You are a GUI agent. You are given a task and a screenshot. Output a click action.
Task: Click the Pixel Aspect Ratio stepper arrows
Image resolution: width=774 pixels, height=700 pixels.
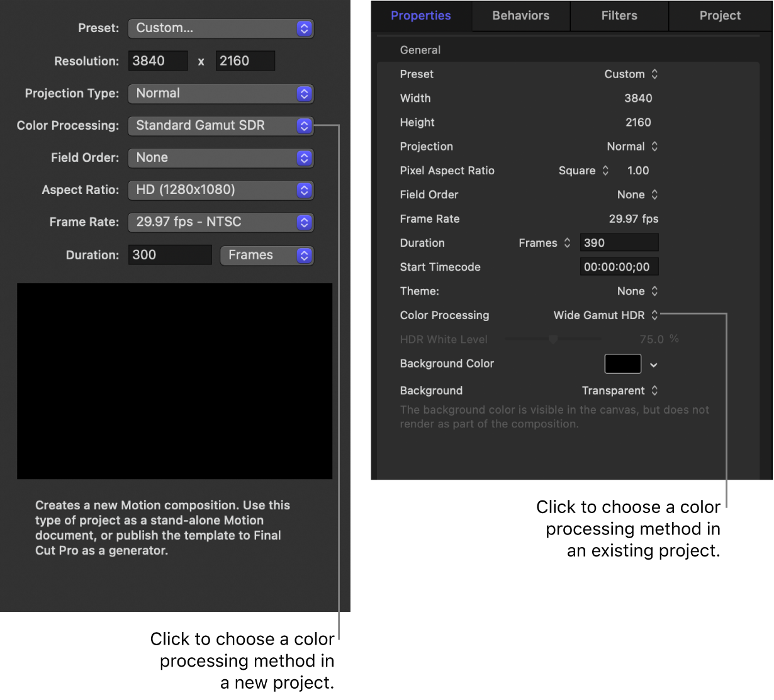[605, 171]
